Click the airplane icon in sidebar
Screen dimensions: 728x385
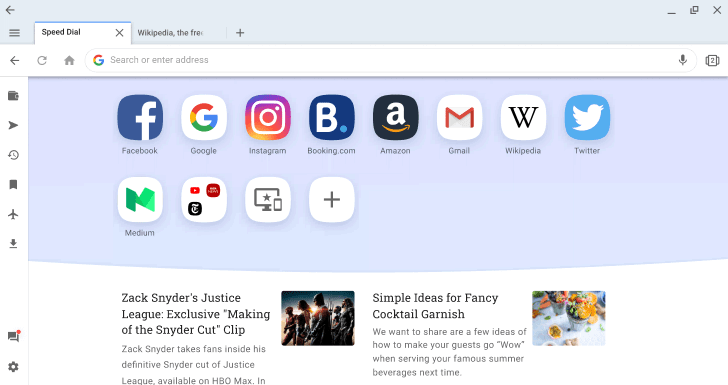click(x=13, y=214)
